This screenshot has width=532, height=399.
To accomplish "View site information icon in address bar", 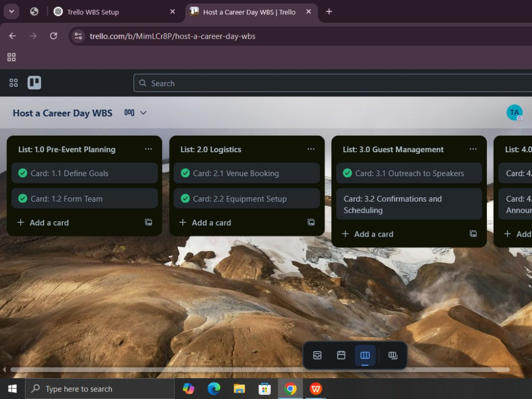I will pos(78,36).
